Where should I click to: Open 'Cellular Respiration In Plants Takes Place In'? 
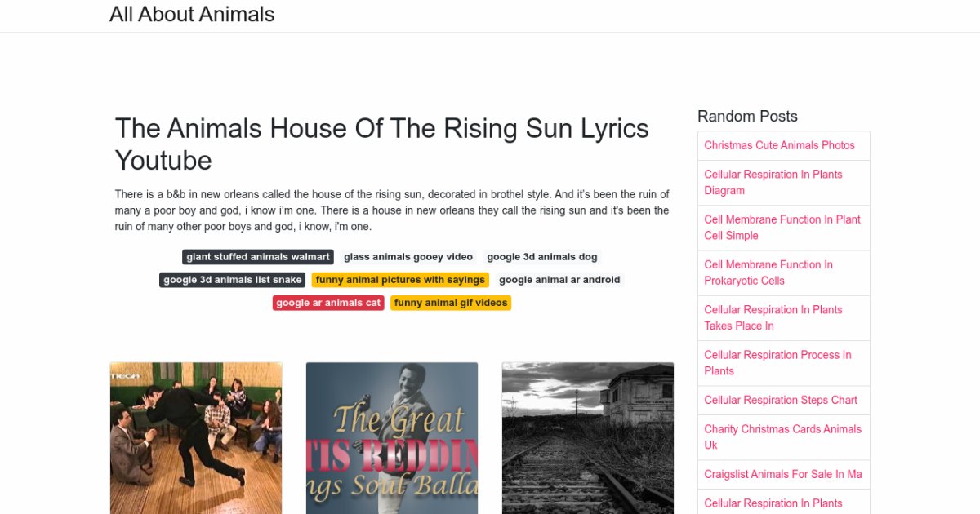(773, 317)
